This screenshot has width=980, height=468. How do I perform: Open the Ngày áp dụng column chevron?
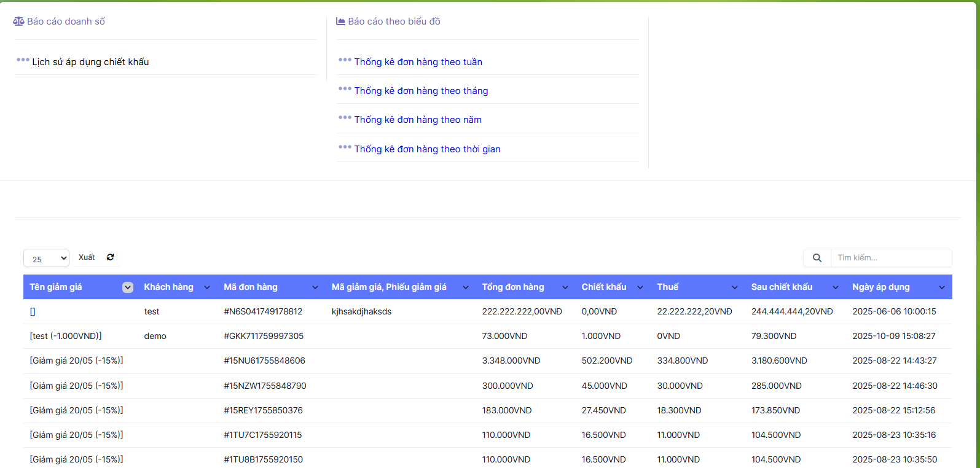click(x=942, y=287)
